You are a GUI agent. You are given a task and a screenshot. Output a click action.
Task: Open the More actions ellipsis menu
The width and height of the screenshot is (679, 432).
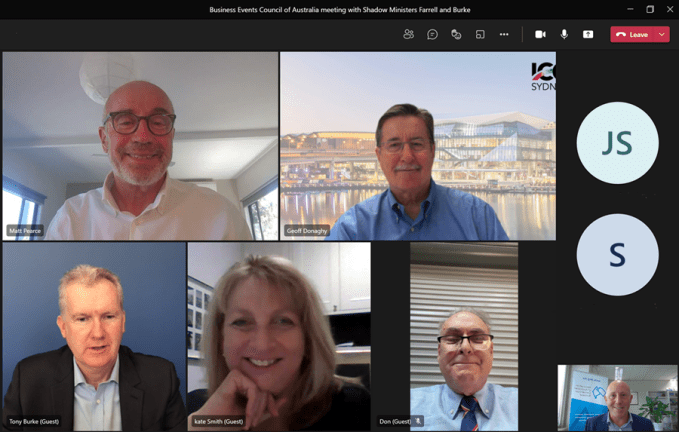coord(504,34)
